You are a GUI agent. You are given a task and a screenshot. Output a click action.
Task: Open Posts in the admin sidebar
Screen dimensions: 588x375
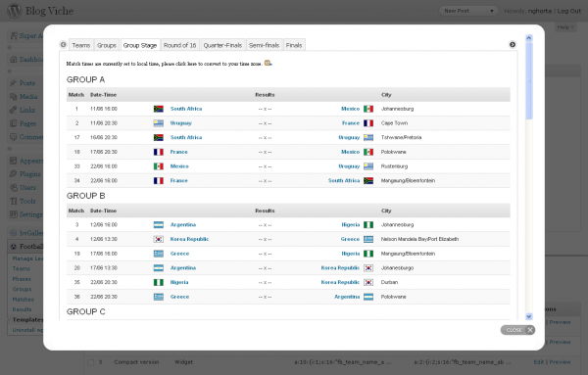(27, 83)
